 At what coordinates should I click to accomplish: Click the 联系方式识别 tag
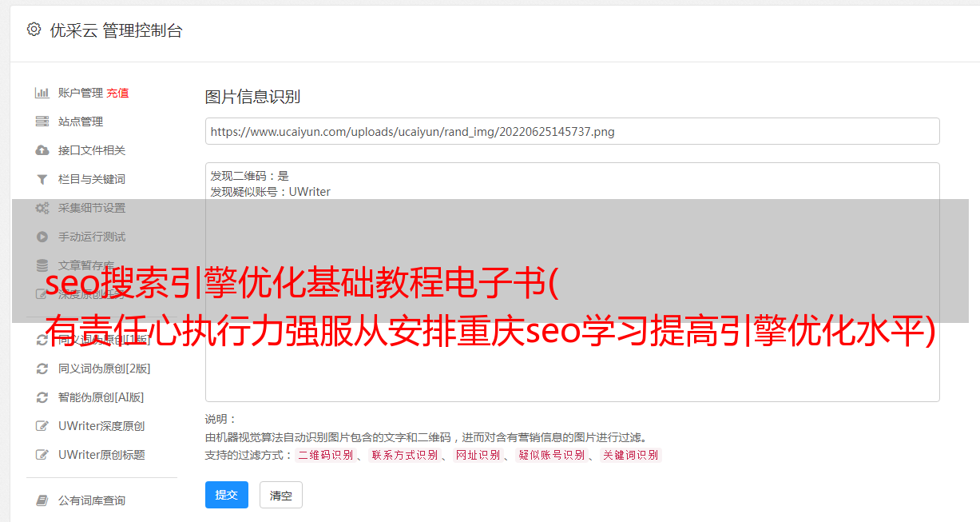tap(405, 455)
